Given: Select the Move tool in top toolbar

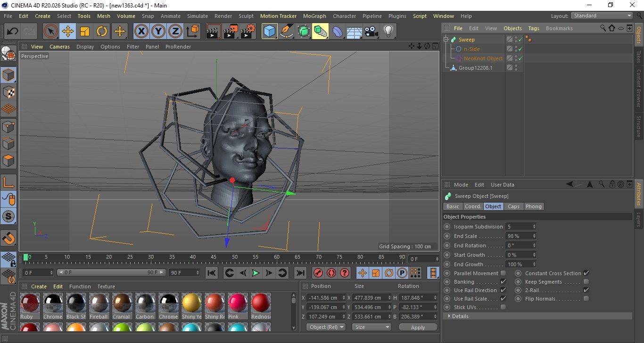Looking at the screenshot, I should tap(68, 32).
